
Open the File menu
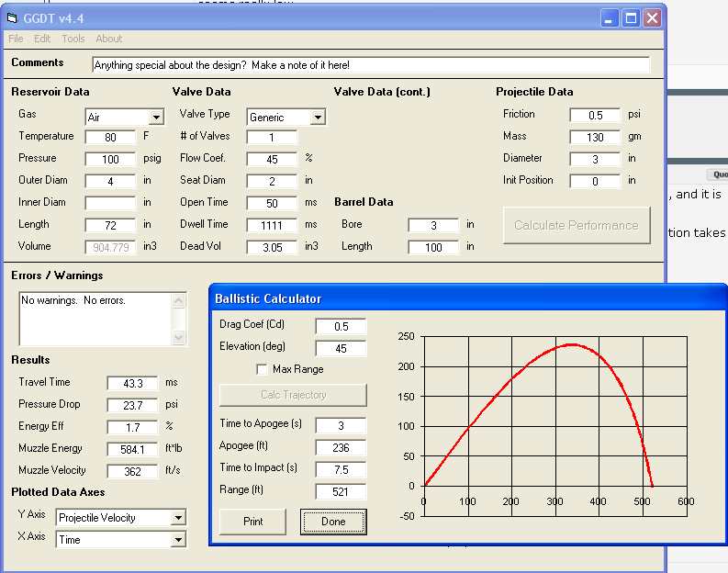point(16,39)
